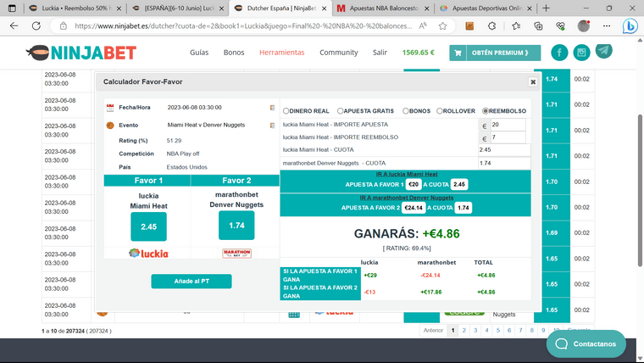
Task: Select the ROLLOVER radio option
Action: (x=440, y=111)
